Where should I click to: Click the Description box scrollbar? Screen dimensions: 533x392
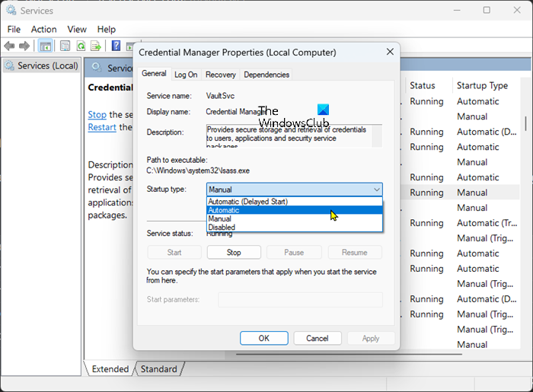tap(377, 136)
